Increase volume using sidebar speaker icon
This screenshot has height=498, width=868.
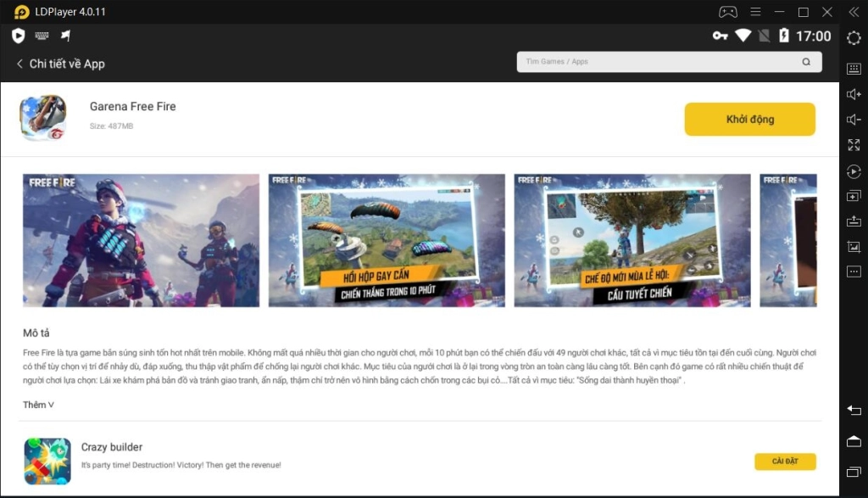pos(854,94)
